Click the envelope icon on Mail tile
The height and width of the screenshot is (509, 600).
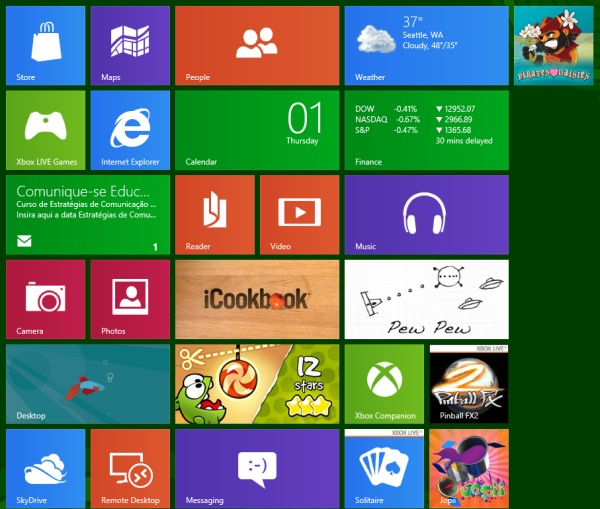point(24,241)
